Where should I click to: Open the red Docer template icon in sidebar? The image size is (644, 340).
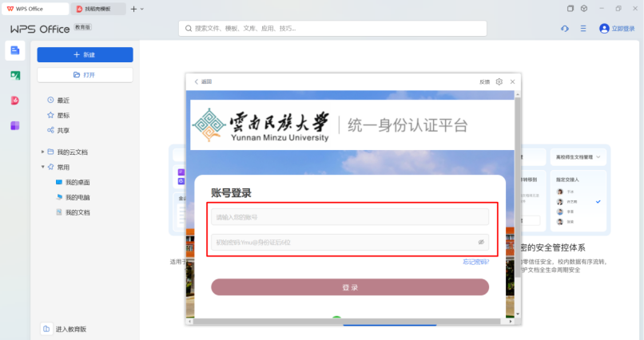click(15, 101)
